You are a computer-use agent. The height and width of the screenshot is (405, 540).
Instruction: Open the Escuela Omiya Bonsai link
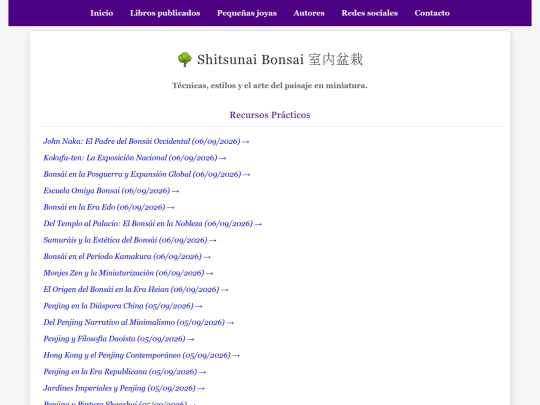[x=111, y=190]
